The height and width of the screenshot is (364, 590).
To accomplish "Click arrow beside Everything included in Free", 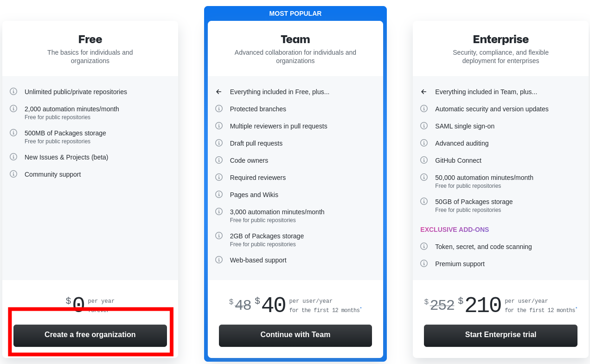I will pyautogui.click(x=219, y=92).
